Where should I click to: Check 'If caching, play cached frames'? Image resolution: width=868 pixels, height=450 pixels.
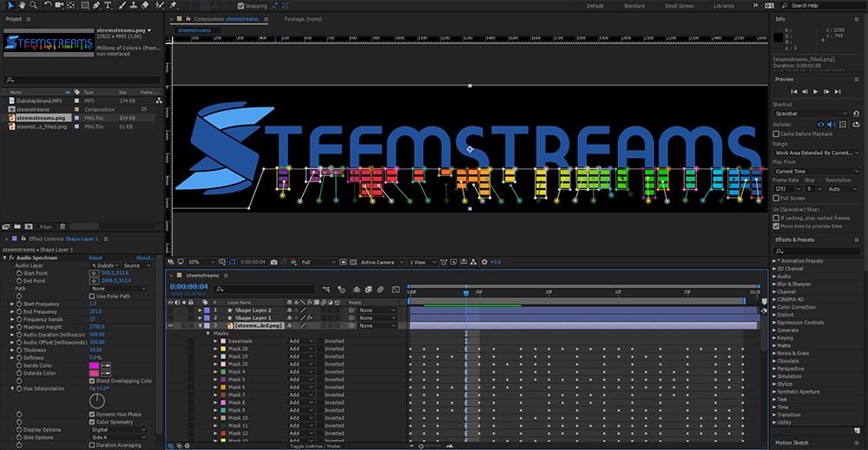click(776, 218)
